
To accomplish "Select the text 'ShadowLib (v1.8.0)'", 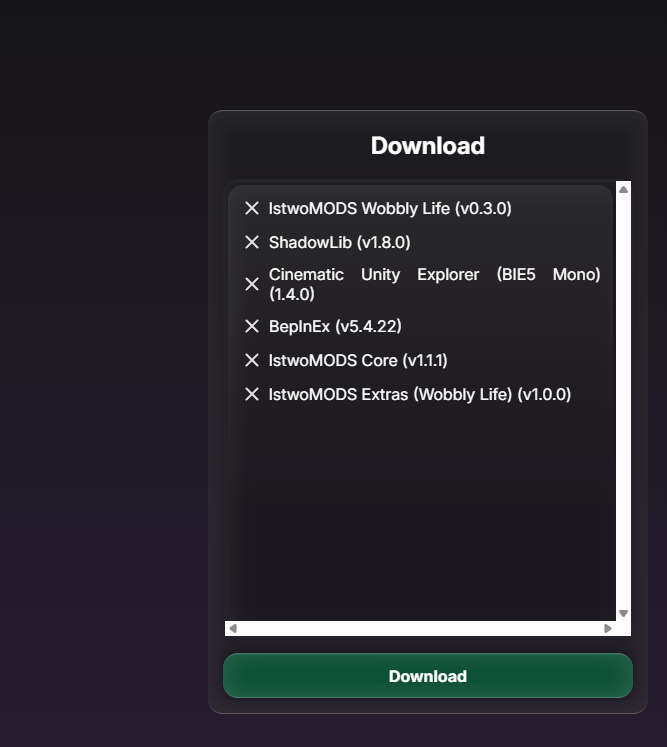I will (339, 242).
